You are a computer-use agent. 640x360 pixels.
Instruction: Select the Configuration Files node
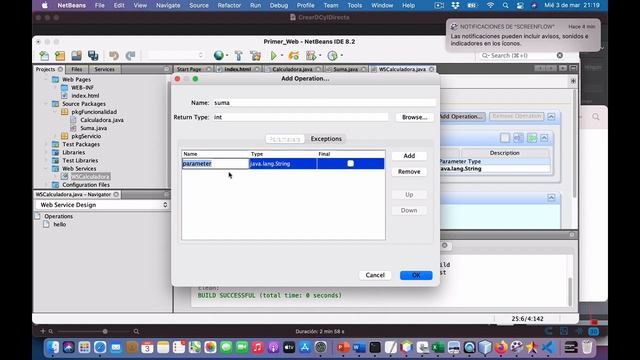(x=86, y=184)
